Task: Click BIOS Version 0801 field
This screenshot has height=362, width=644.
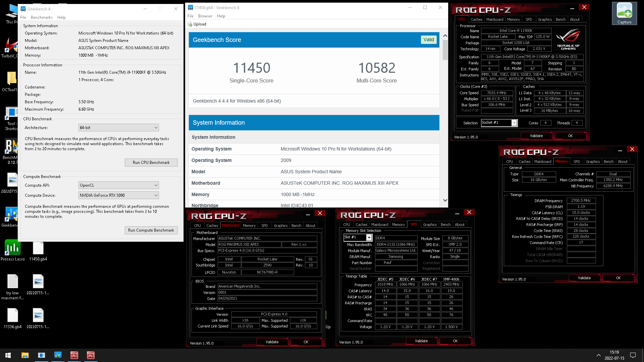Action: [267, 293]
